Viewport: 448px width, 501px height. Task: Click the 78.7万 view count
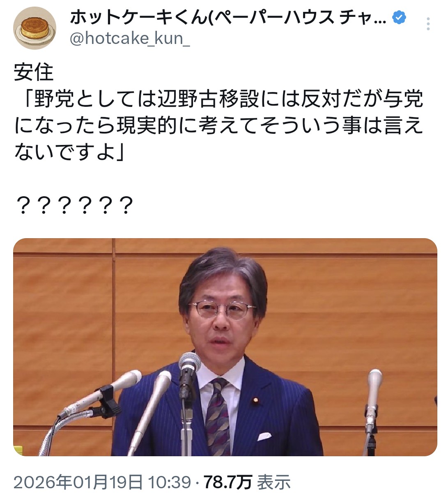coord(228,482)
